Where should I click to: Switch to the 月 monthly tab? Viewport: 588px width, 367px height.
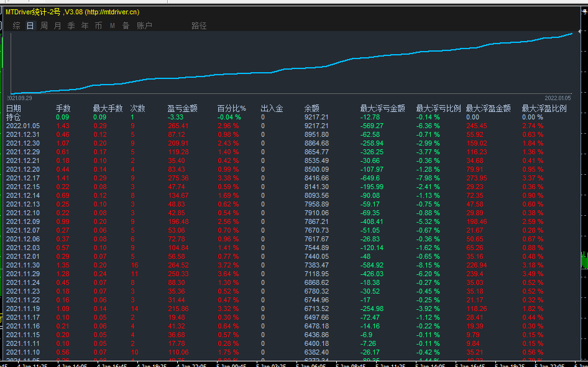pyautogui.click(x=58, y=26)
